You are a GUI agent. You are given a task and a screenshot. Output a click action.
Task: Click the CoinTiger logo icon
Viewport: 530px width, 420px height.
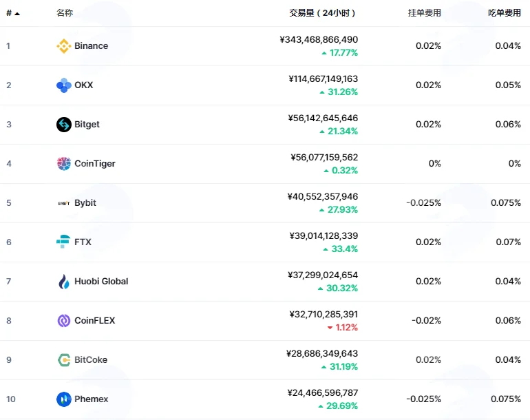pos(63,164)
